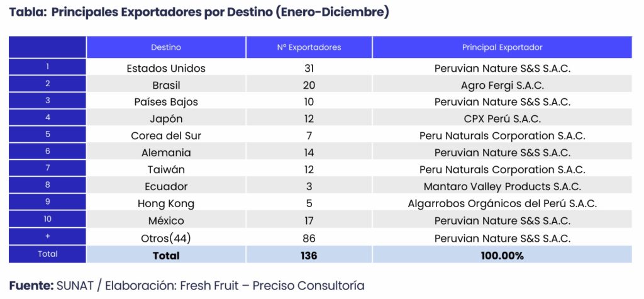Select the "Hong Kong" destination cell
Viewport: 644px width, 299px height.
(166, 204)
